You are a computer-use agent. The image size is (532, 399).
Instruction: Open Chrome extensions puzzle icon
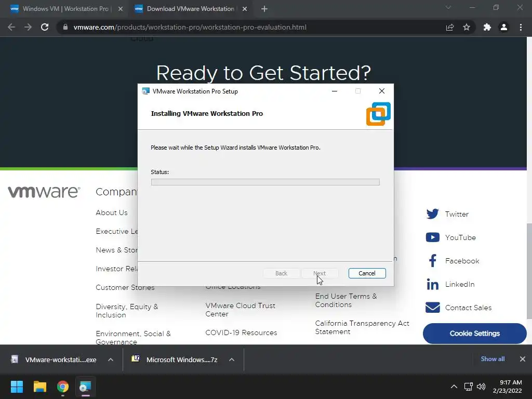(487, 27)
